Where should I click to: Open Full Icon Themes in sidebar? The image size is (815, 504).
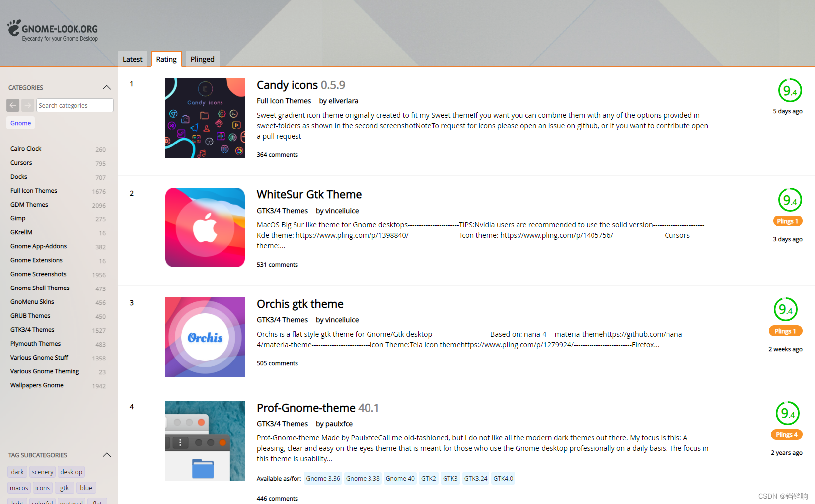[34, 191]
